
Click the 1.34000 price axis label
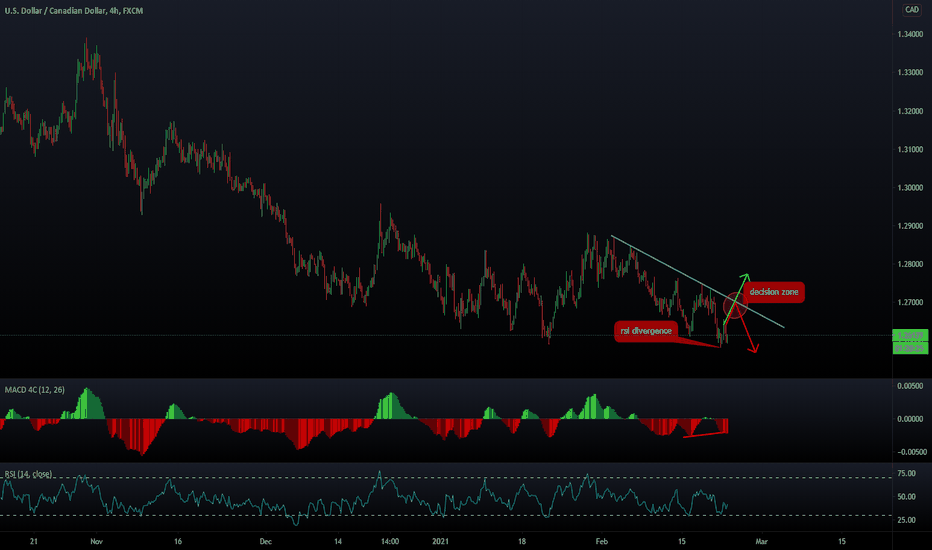point(910,34)
